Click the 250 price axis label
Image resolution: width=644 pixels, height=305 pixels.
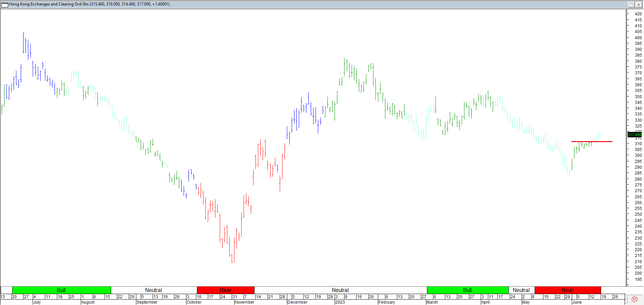pos(638,214)
